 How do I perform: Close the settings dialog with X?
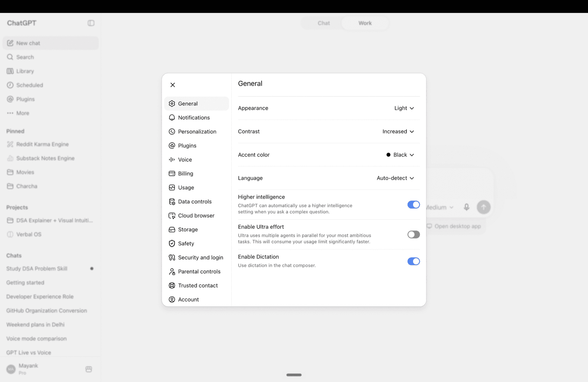173,85
